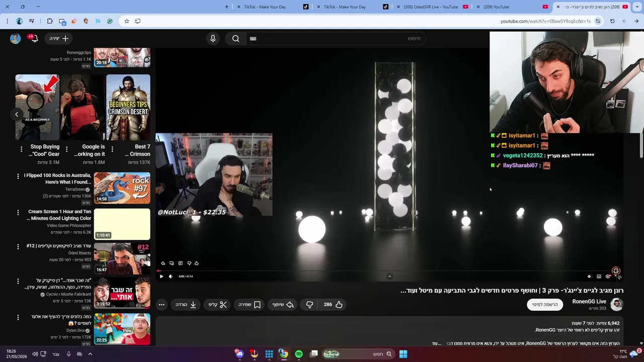Viewport: 644px width, 362px height.
Task: Open Cream Screen 1 Hour video thumbnail
Action: [x=122, y=224]
